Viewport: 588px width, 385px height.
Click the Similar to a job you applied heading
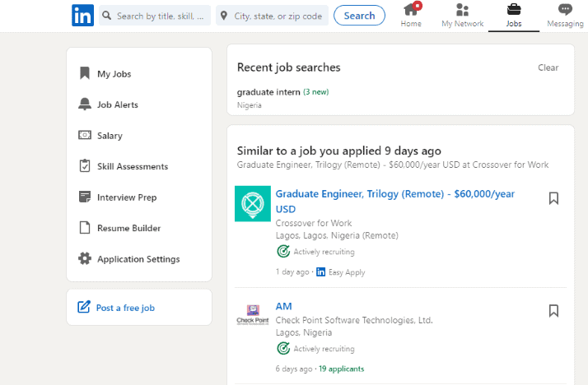[339, 151]
